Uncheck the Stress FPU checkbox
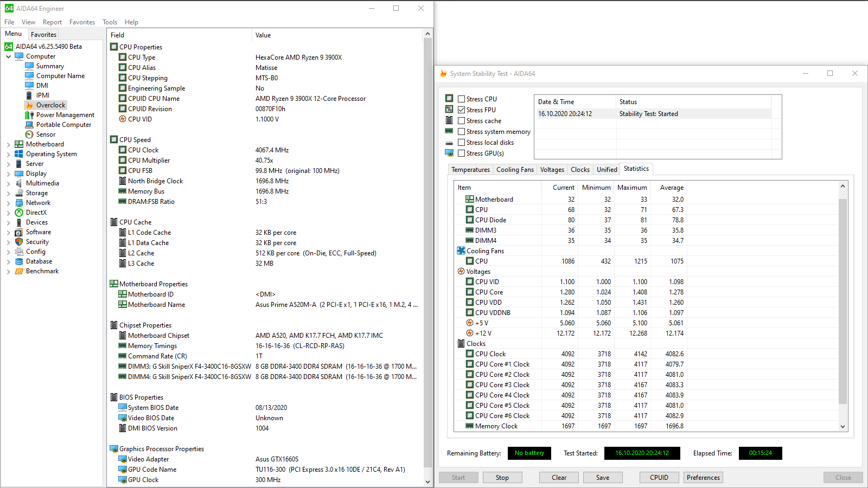This screenshot has height=488, width=868. 462,110
